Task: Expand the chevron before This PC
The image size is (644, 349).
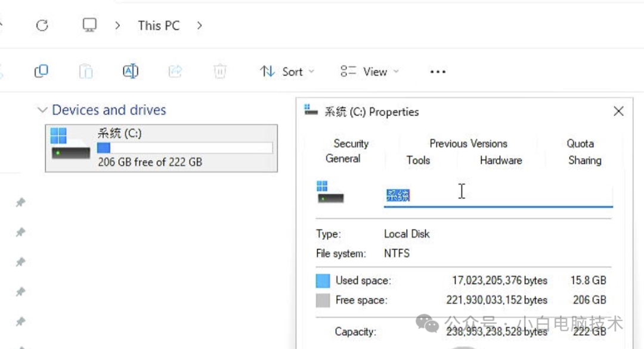Action: coord(117,26)
